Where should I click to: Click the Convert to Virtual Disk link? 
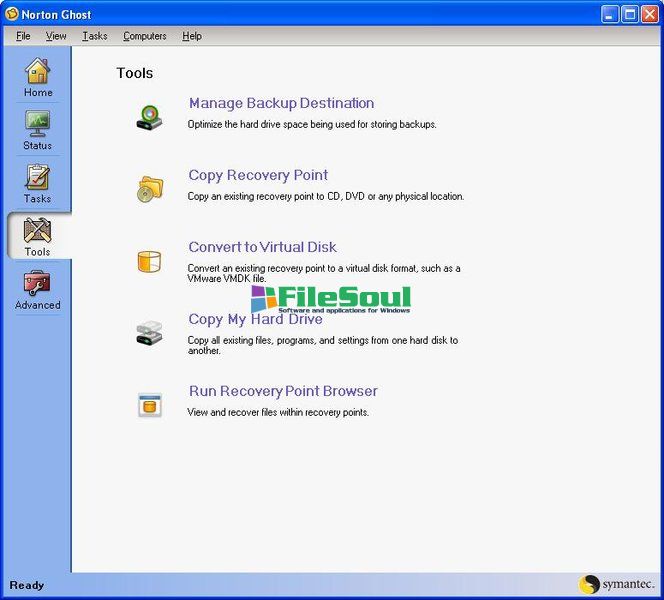tap(262, 247)
